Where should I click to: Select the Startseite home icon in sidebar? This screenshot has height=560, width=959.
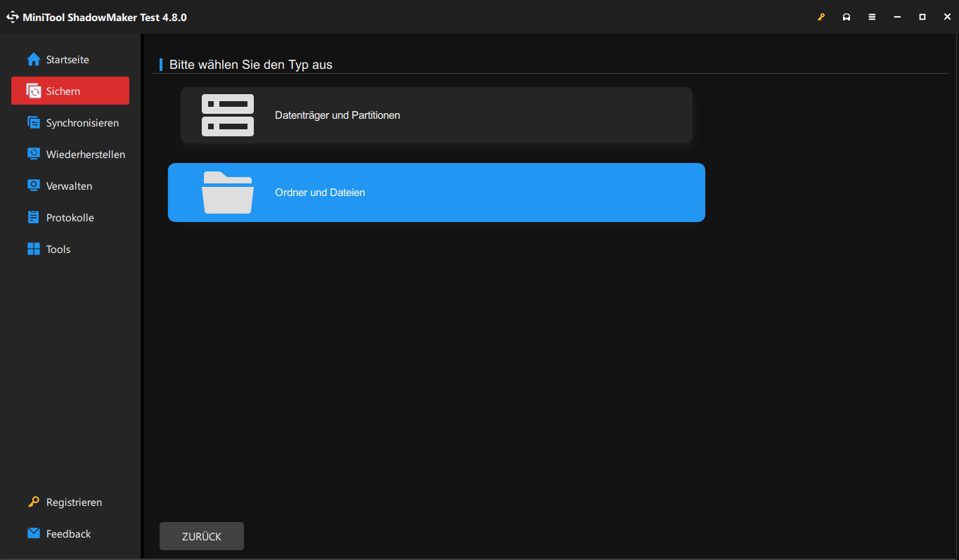click(x=33, y=59)
